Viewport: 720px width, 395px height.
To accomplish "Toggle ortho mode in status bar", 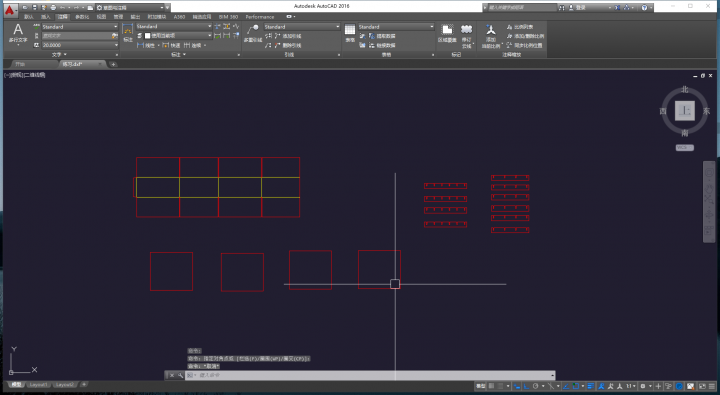I will pos(526,386).
